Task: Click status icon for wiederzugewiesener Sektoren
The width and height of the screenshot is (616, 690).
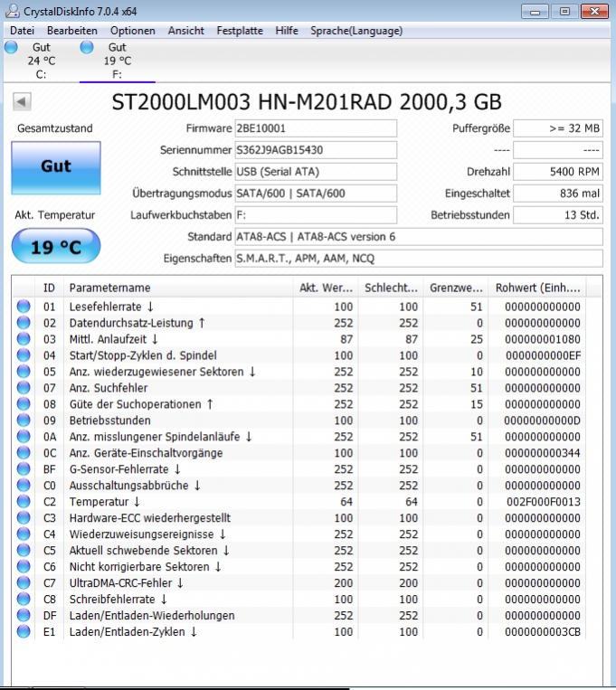Action: pyautogui.click(x=24, y=372)
